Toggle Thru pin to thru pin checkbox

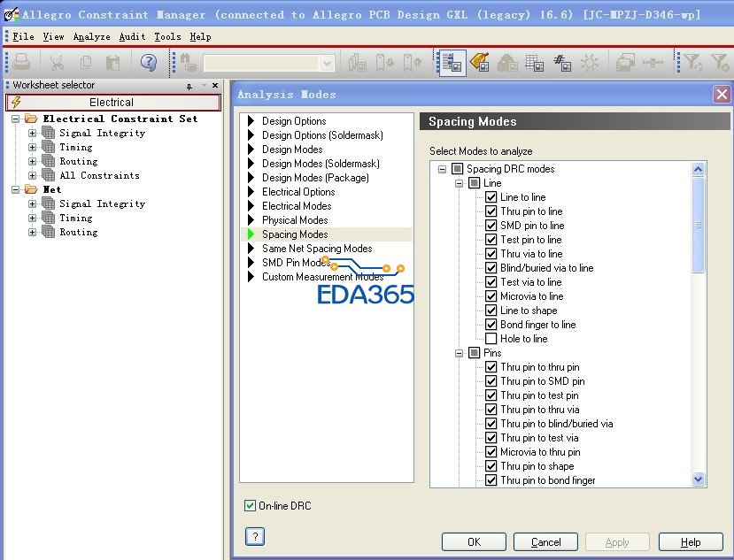491,367
